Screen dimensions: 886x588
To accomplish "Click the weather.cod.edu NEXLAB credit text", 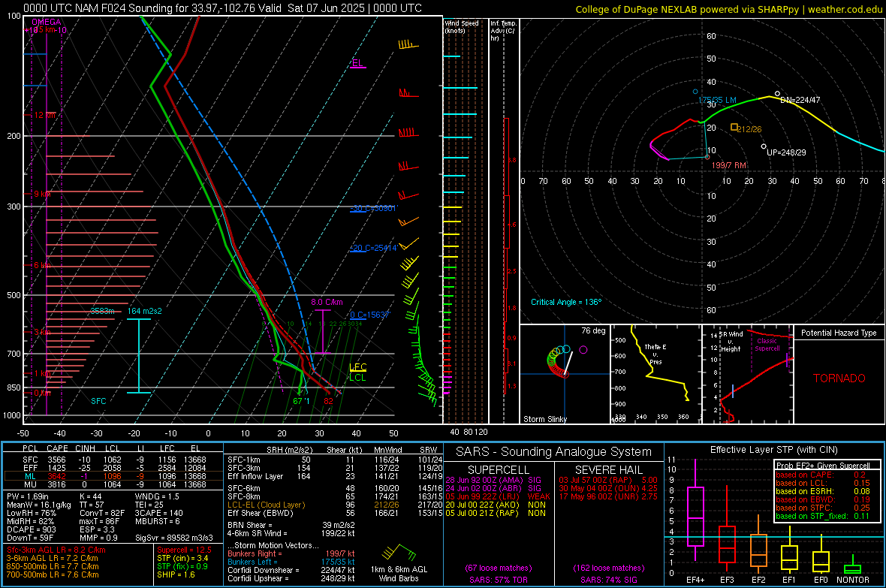I will tap(728, 9).
